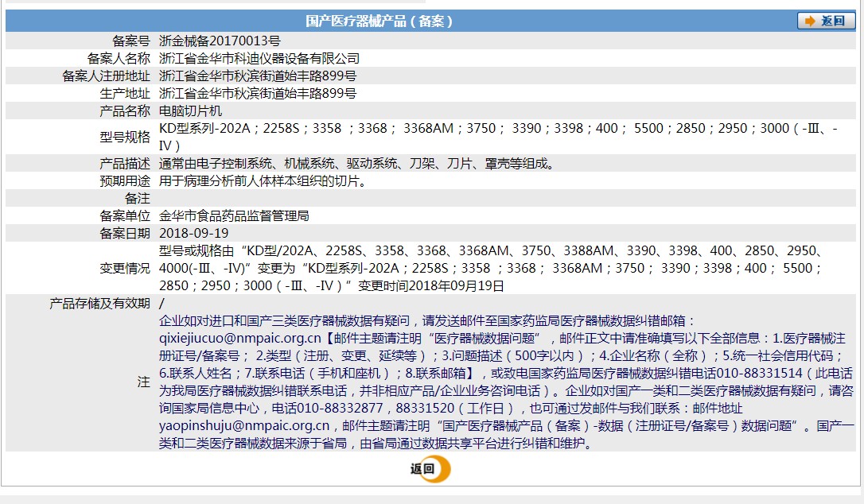Screen dimensions: 864x504
Task: Click the 备案号 field label
Action: pos(131,41)
